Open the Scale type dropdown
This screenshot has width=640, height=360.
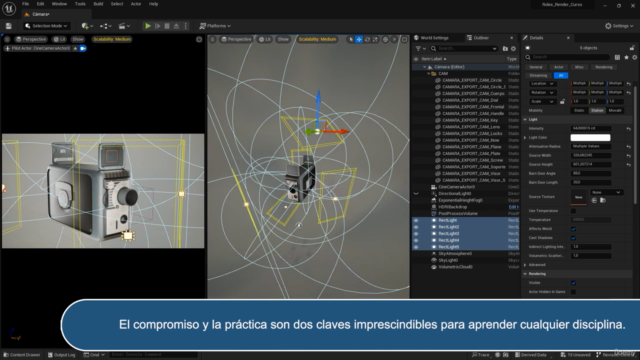click(542, 102)
